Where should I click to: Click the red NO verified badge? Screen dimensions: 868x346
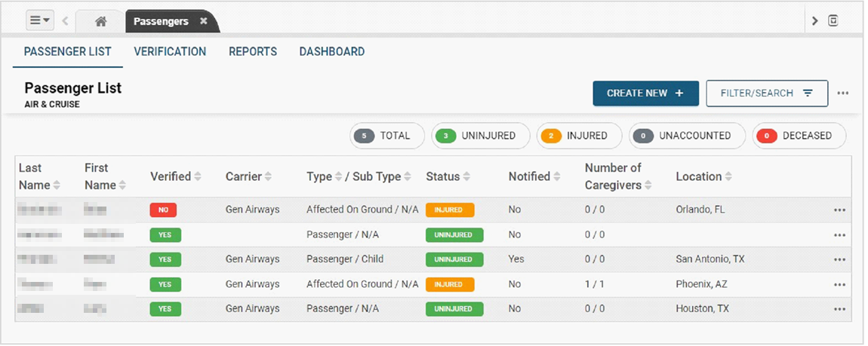coord(163,210)
